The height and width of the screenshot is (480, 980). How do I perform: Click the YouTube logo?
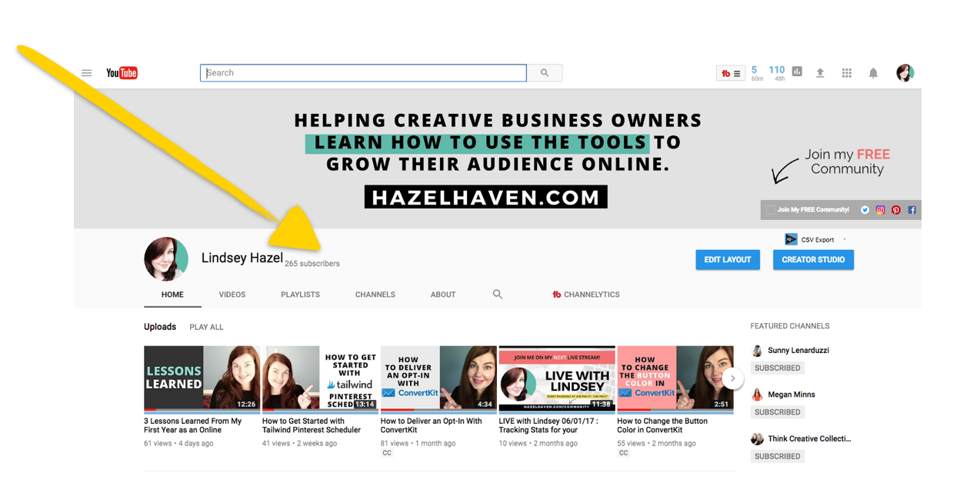coord(122,73)
